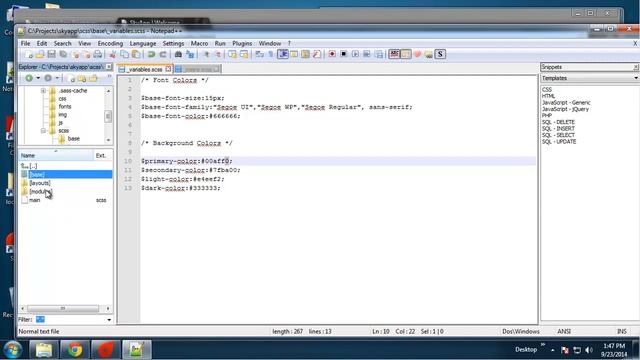Show hidden tray icons arrow
This screenshot has height=360, width=640.
[x=552, y=350]
